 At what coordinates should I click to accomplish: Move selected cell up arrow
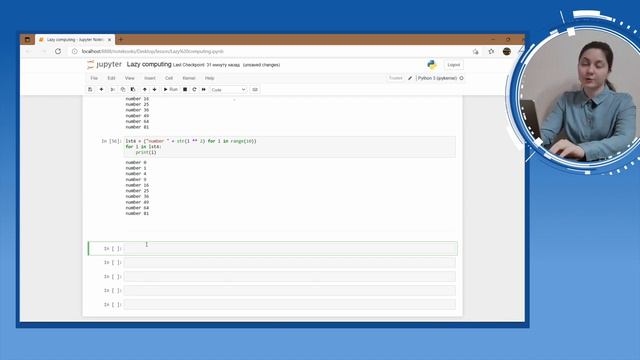click(144, 89)
